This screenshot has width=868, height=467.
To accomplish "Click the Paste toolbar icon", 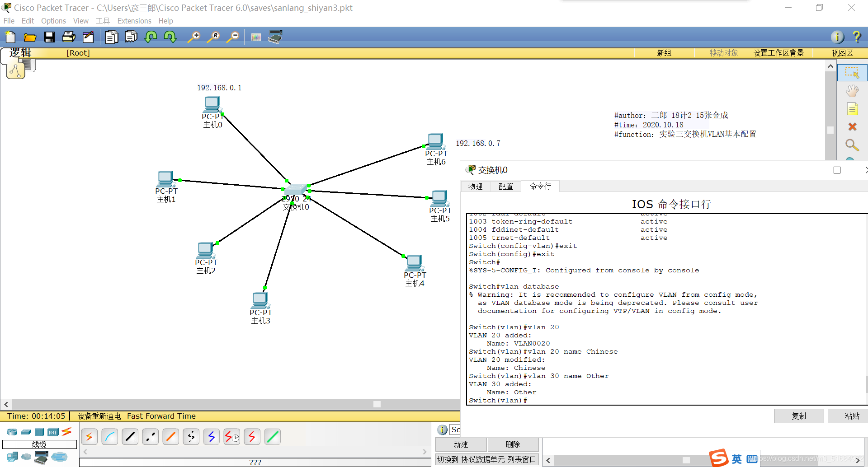I will 131,37.
